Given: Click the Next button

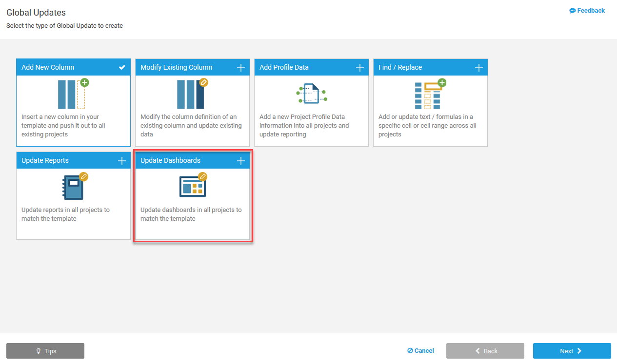Looking at the screenshot, I should (572, 351).
